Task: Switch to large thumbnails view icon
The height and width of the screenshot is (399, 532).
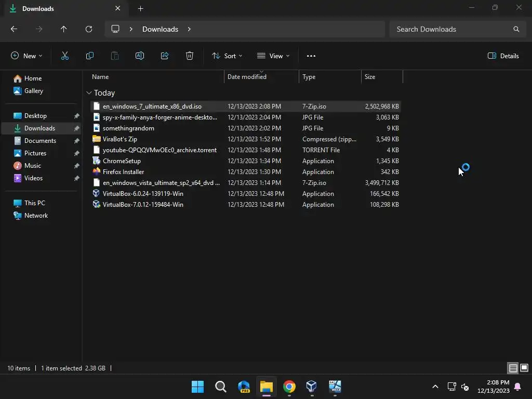Action: pyautogui.click(x=524, y=368)
